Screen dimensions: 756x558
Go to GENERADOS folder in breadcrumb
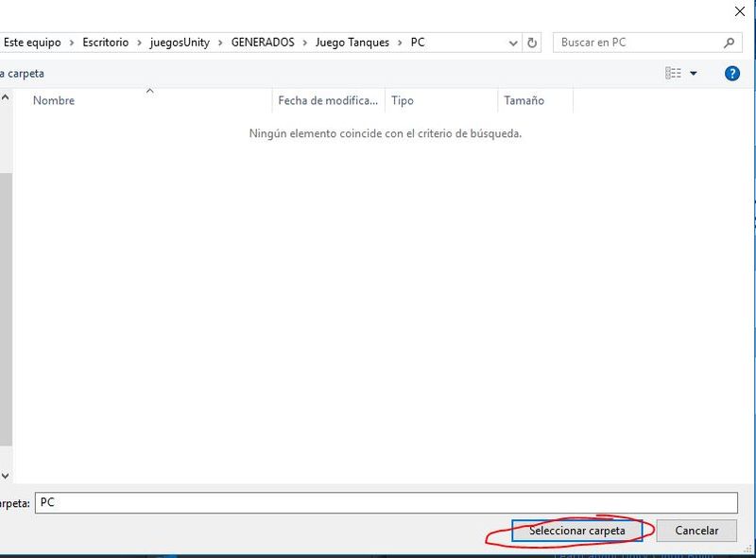point(263,43)
